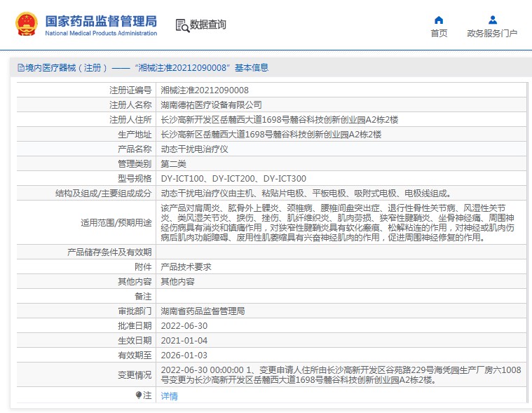Click the 政务服务门户 person icon
This screenshot has height=413, width=532.
point(492,20)
